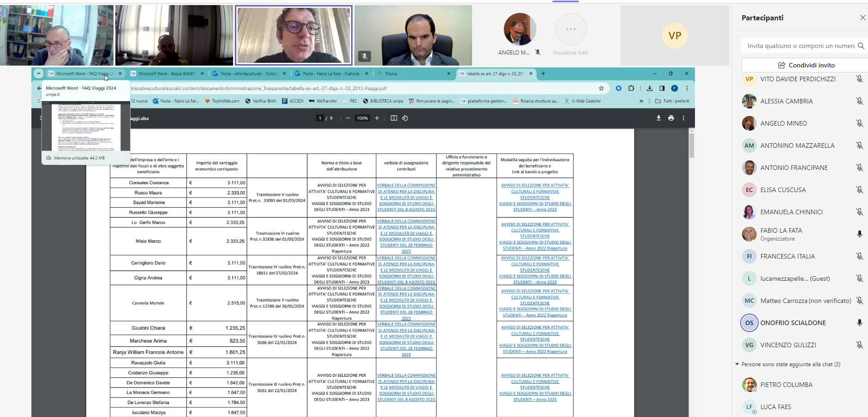Viewport: 868px width, 417px height.
Task: Bookmark this page with the star icon
Action: coord(601,88)
